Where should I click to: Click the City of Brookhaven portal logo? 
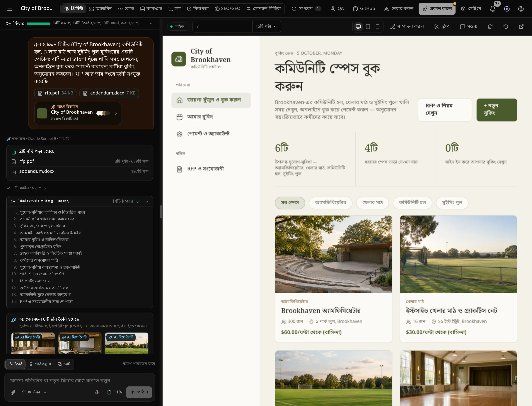click(179, 59)
